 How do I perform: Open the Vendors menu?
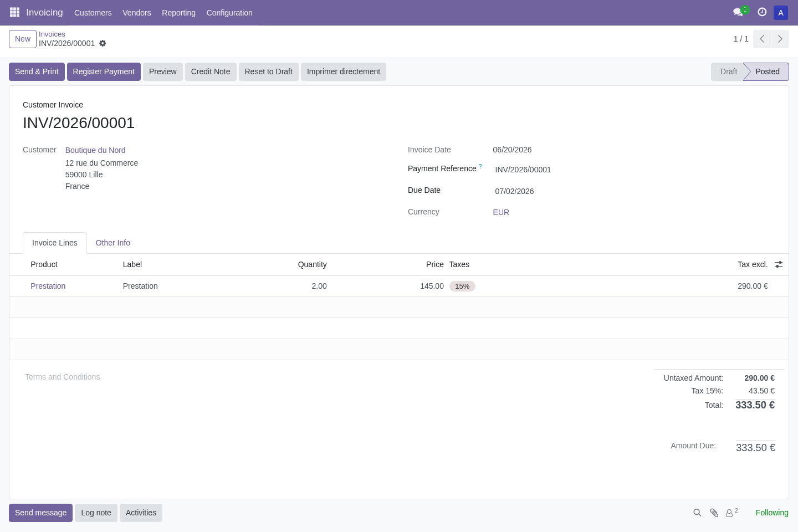[x=137, y=13]
